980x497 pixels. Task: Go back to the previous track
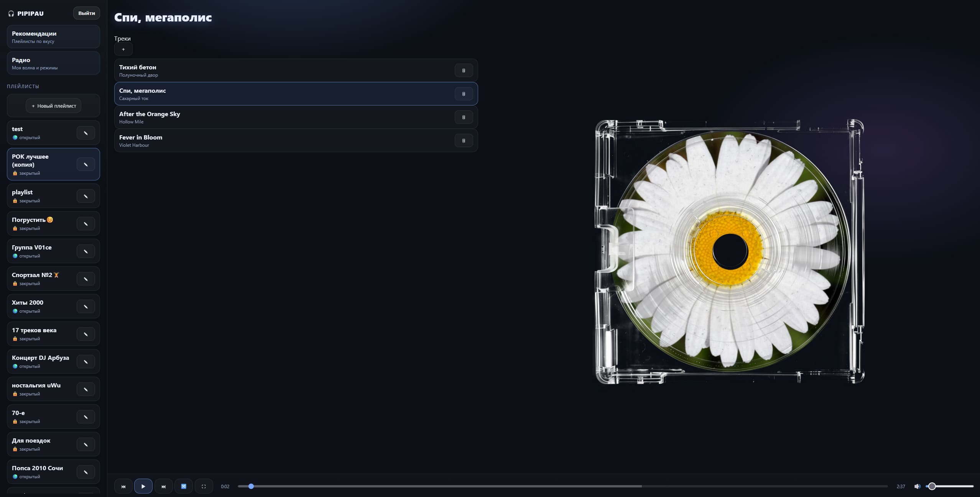(x=123, y=486)
